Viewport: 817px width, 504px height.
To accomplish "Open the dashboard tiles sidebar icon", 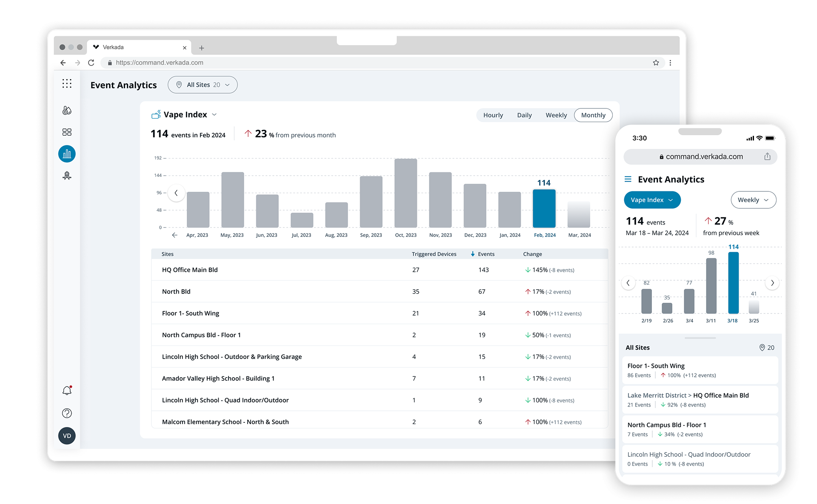I will tap(67, 132).
